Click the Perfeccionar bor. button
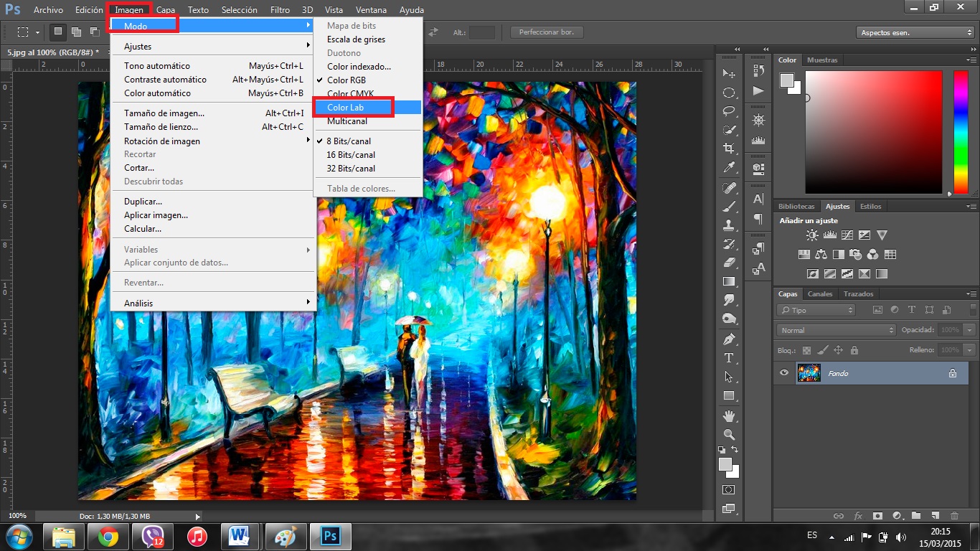The width and height of the screenshot is (980, 551). [547, 32]
